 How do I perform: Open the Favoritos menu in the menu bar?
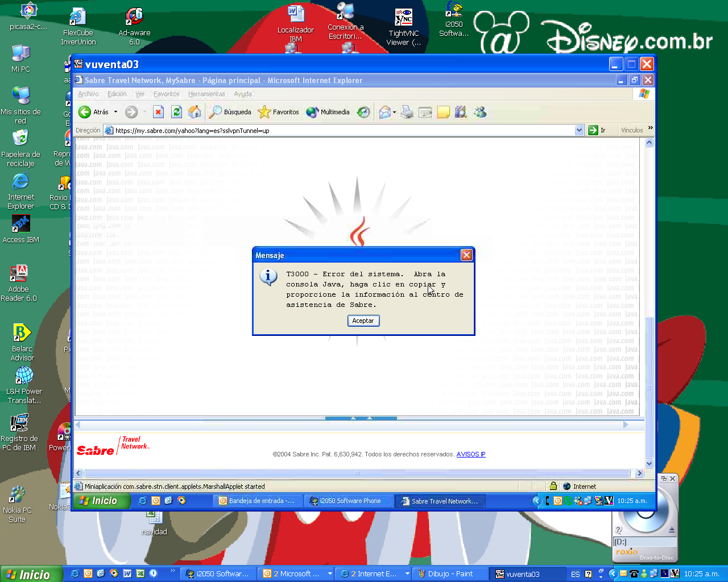(x=167, y=94)
